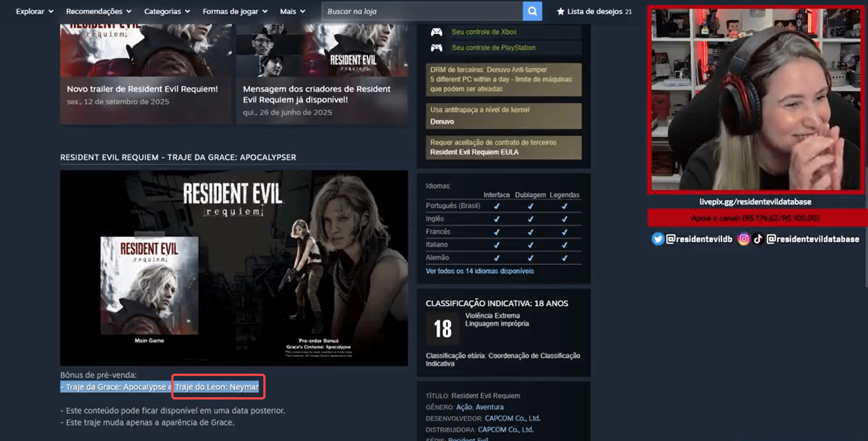The height and width of the screenshot is (441, 868).
Task: Click the Aventura genre link
Action: point(490,407)
